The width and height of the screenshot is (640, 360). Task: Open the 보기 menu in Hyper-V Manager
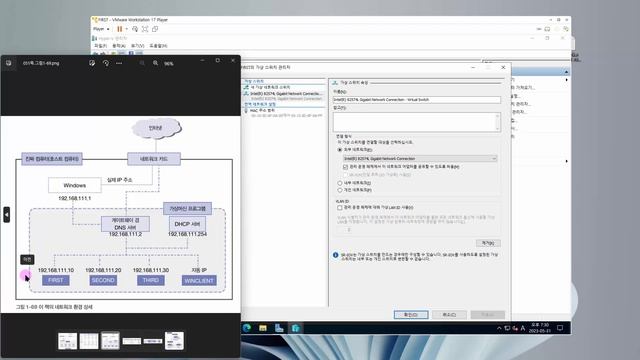click(137, 46)
